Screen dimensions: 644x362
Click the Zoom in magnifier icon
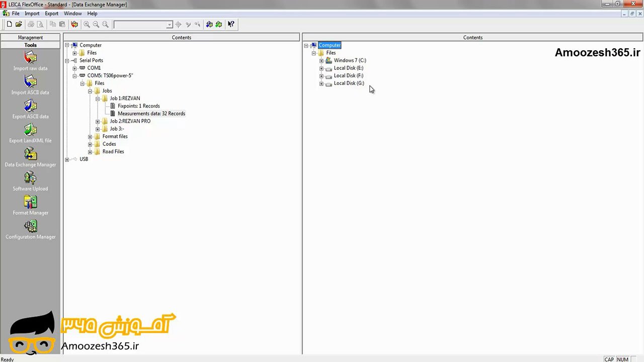87,24
